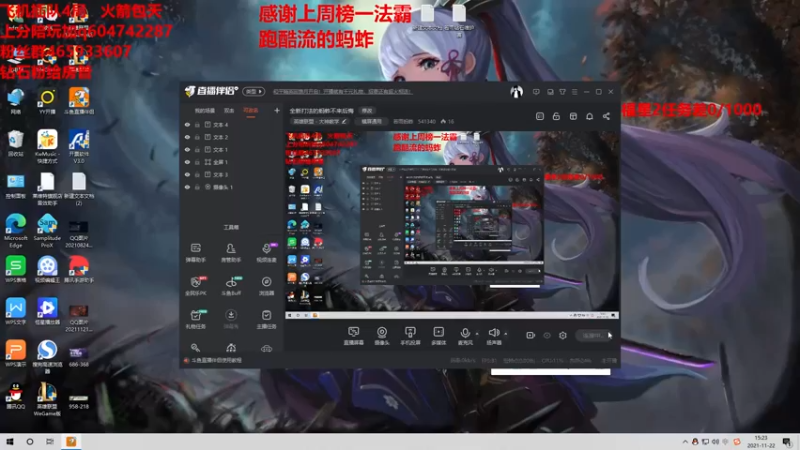The image size is (800, 450).
Task: Click the 修改 title edit button
Action: [367, 111]
